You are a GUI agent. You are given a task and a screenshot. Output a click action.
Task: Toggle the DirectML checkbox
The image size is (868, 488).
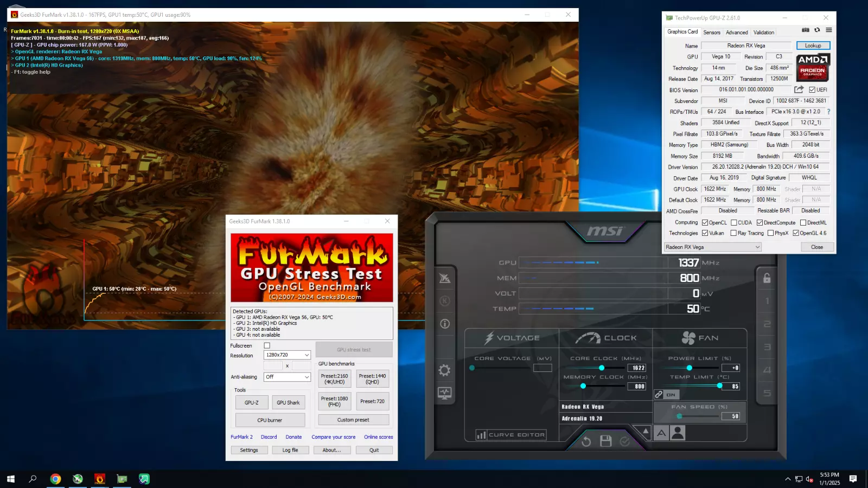[x=803, y=223]
